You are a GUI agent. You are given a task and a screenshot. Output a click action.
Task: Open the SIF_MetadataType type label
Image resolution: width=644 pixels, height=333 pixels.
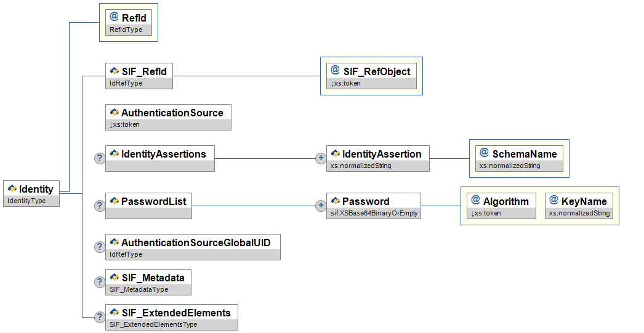139,289
